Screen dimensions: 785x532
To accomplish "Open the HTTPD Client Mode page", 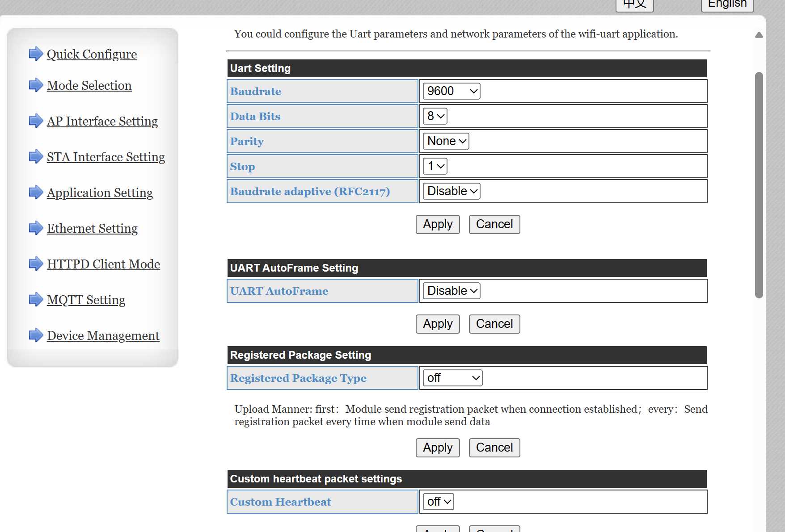I will tap(103, 264).
